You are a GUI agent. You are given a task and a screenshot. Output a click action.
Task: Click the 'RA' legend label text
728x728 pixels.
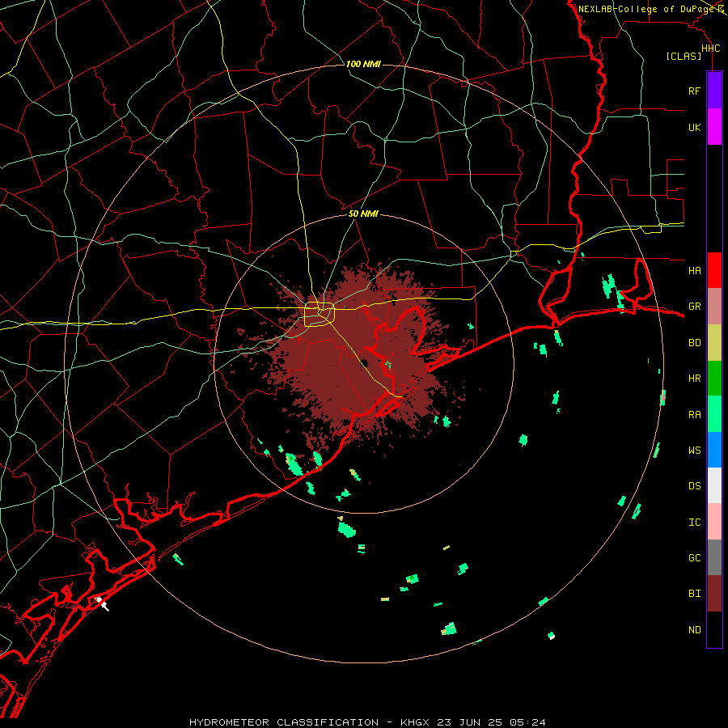(694, 415)
